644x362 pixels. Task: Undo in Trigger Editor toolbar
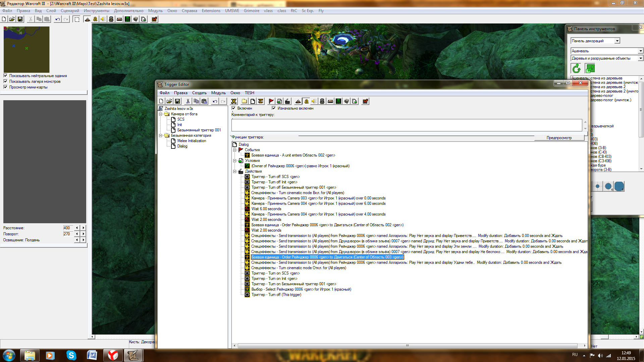215,101
